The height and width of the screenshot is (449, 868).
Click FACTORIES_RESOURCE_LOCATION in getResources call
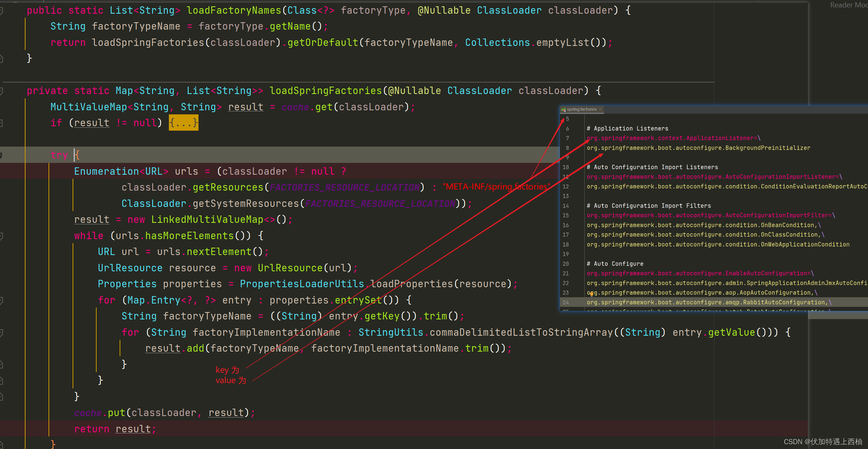[345, 187]
